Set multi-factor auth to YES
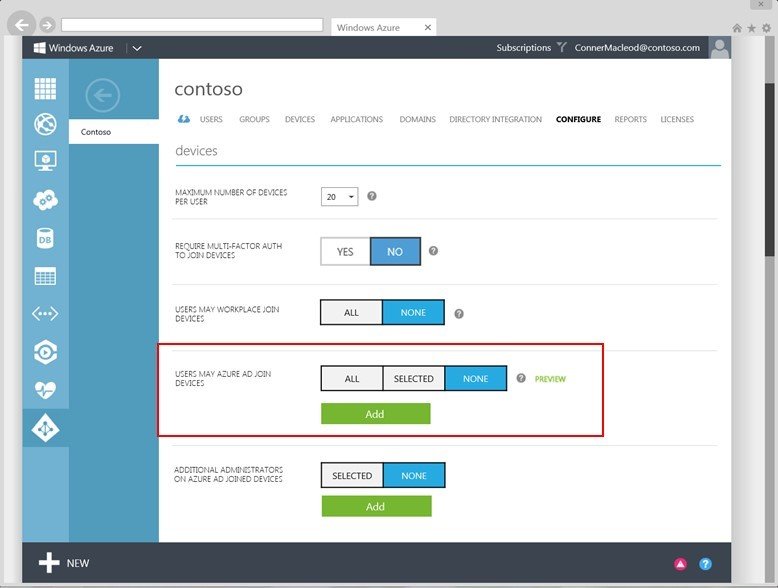The width and height of the screenshot is (778, 588). point(345,252)
